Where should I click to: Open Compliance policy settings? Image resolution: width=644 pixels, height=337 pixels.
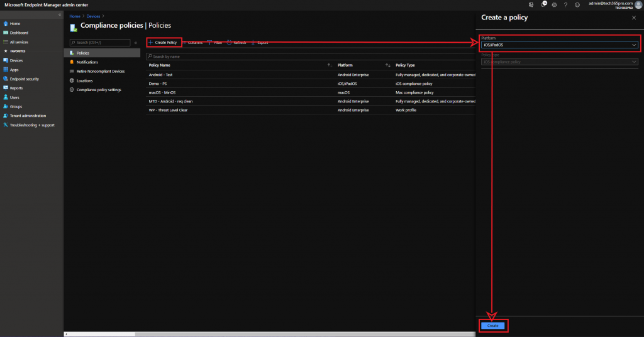click(99, 90)
